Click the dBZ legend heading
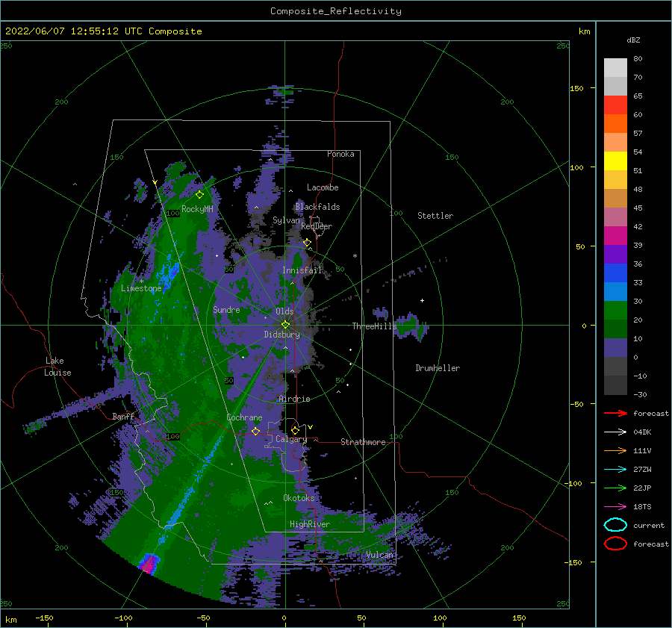 [633, 40]
